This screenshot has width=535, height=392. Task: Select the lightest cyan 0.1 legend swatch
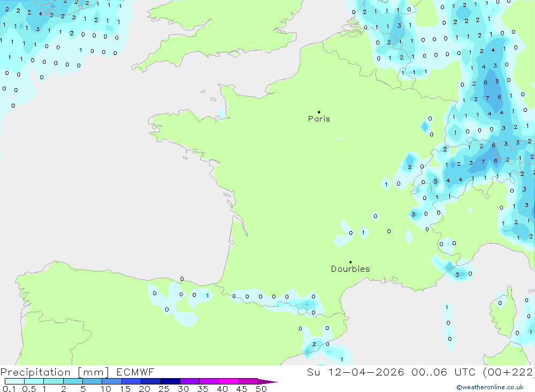[14, 381]
